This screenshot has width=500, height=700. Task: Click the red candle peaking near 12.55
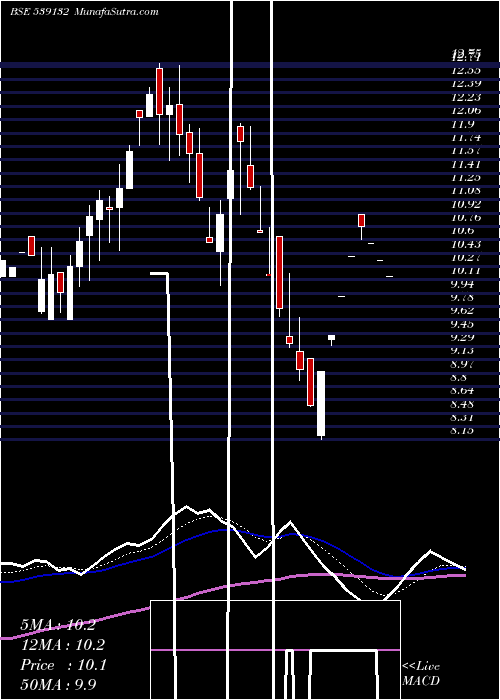click(x=159, y=91)
